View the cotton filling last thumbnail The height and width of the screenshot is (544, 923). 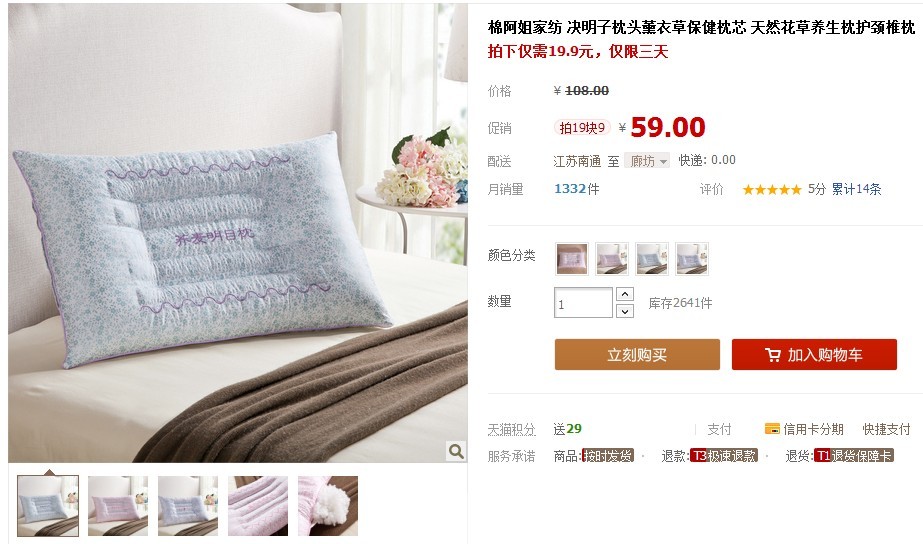[328, 506]
